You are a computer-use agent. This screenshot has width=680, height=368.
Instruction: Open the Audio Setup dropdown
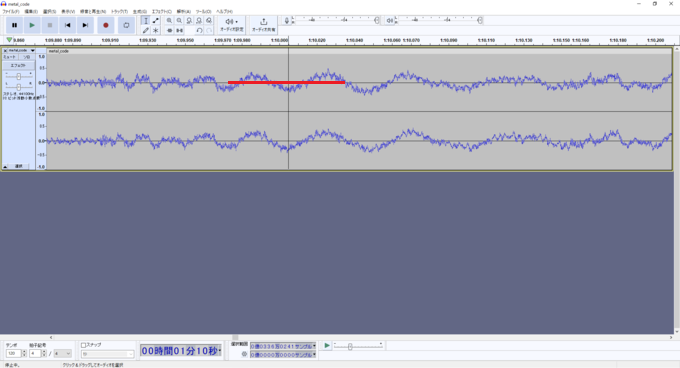pos(232,25)
